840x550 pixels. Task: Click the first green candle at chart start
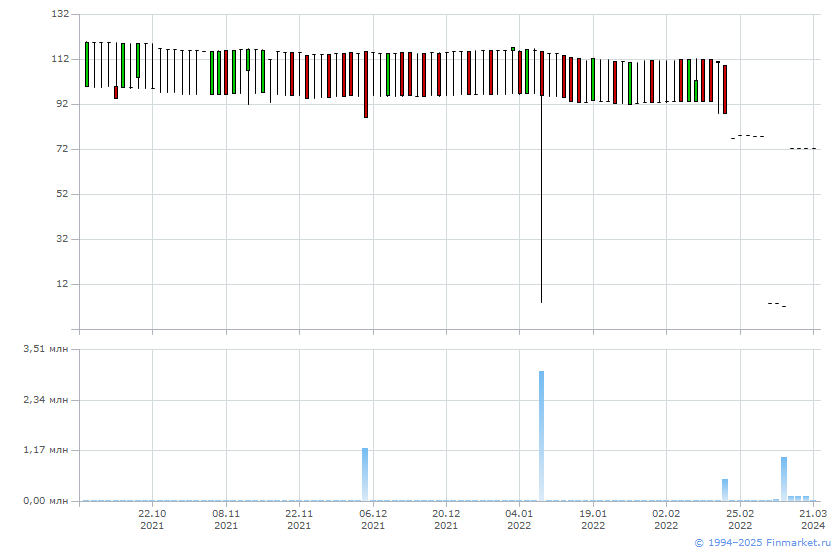[87, 64]
